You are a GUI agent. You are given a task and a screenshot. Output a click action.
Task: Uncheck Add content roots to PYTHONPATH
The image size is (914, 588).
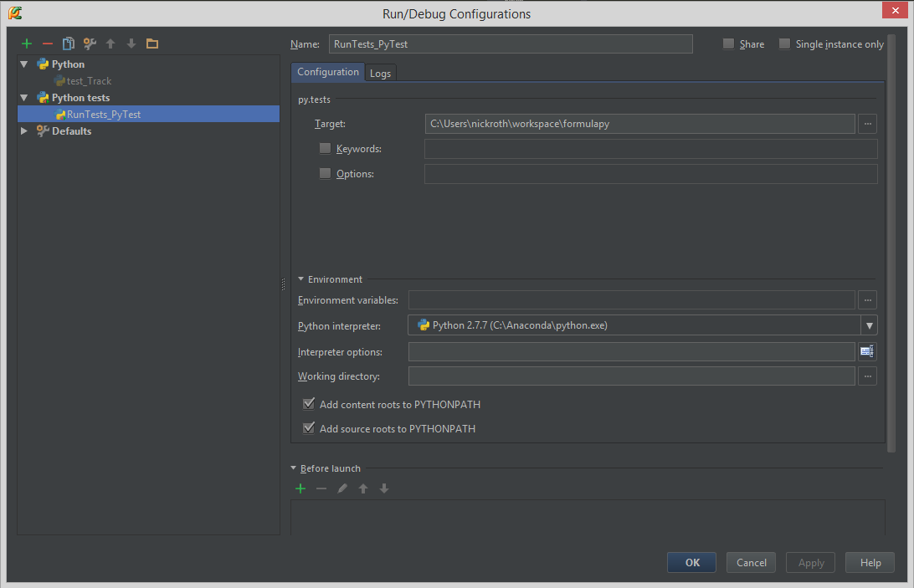(x=309, y=404)
